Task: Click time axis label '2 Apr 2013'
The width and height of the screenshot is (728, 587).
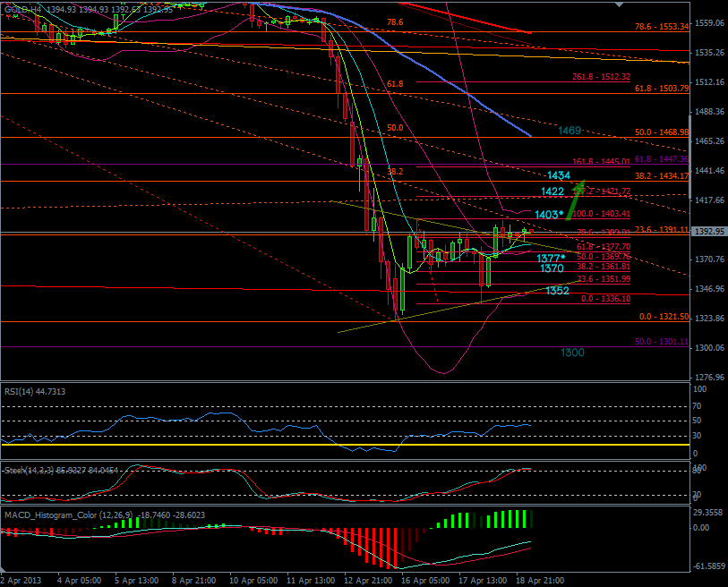Action: coord(21,581)
